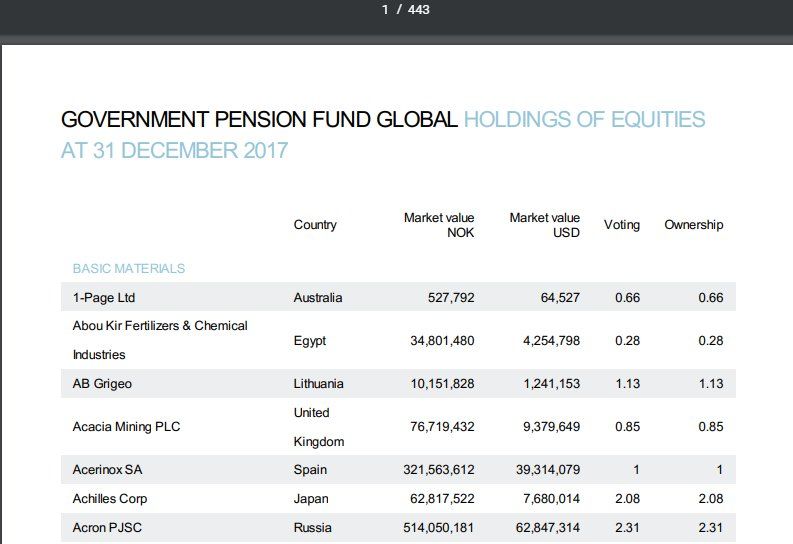
Task: Click the AB Grigeo row name
Action: point(102,384)
